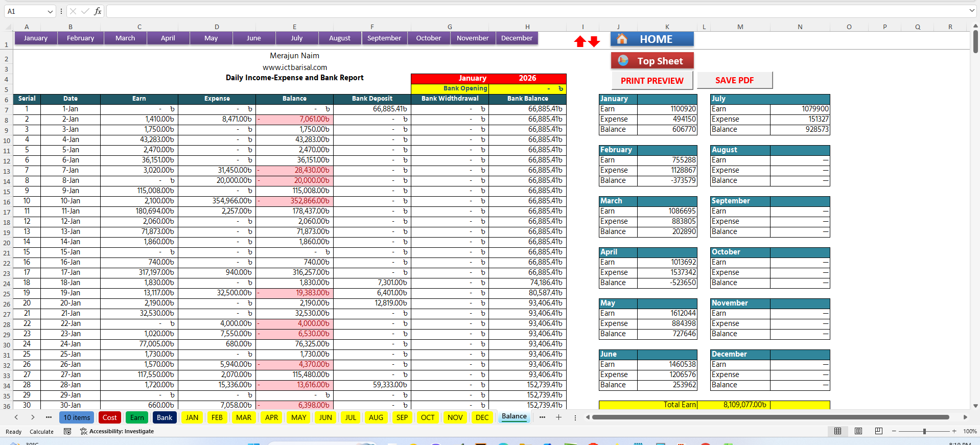
Task: Click the zoom slider handle
Action: coord(924,431)
